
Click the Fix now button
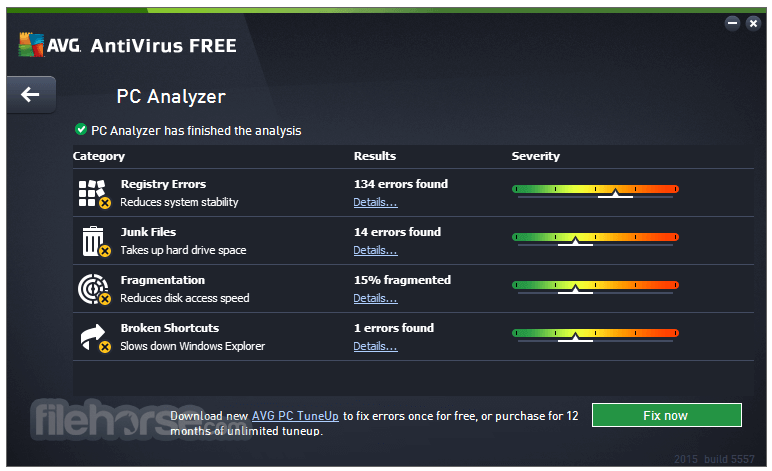coord(667,415)
